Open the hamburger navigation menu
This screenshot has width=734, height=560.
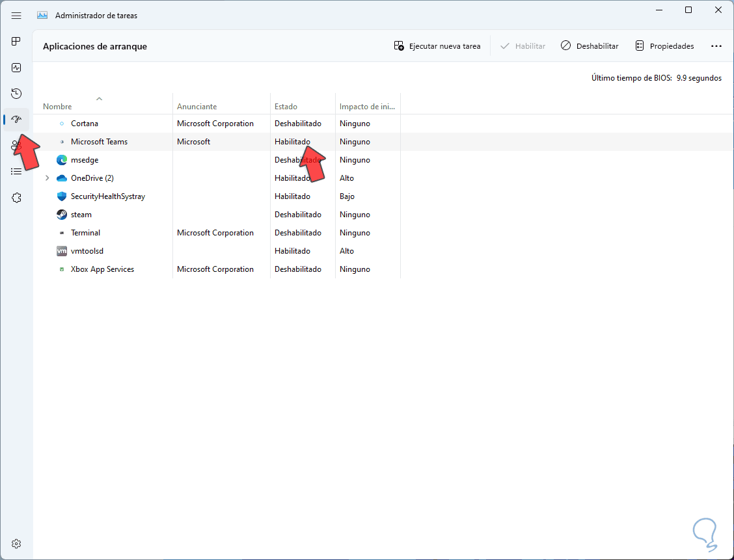[16, 16]
